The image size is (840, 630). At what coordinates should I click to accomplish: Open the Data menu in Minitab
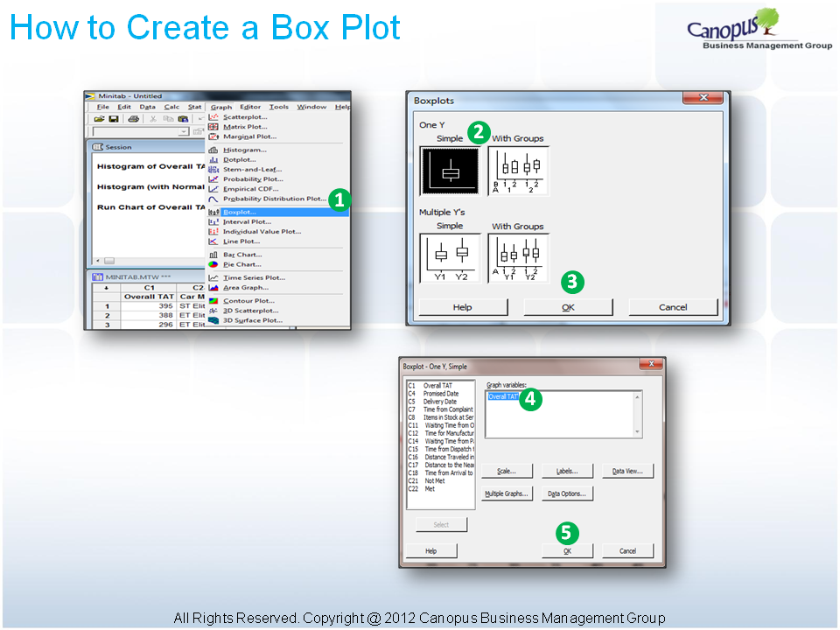pos(147,107)
